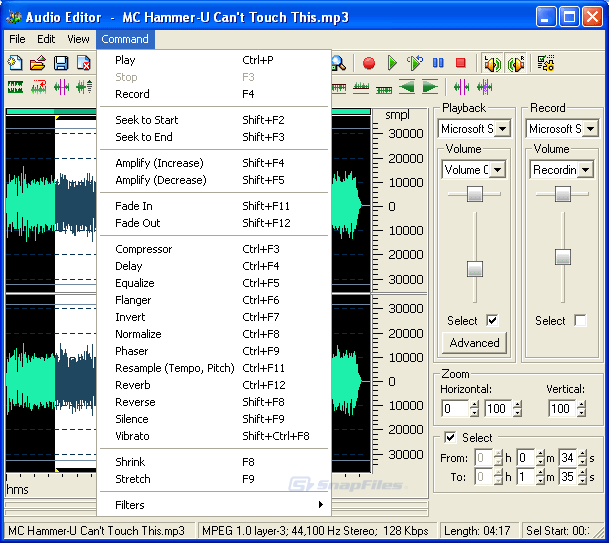Viewport: 609px width, 543px height.
Task: Save the file using the floppy disk icon
Action: point(61,63)
